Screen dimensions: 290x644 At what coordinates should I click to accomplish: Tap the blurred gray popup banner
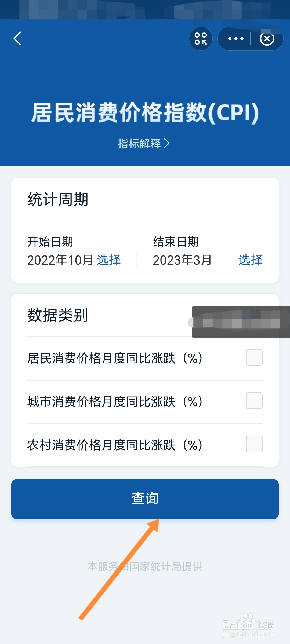[241, 322]
